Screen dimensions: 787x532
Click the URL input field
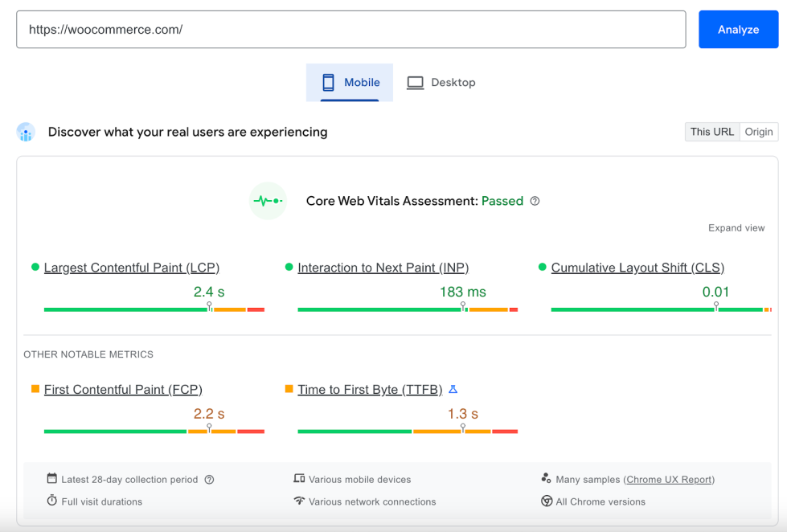(350, 30)
